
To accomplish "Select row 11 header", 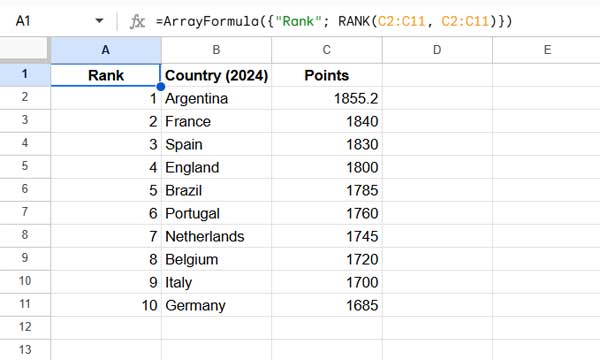I will [x=25, y=305].
